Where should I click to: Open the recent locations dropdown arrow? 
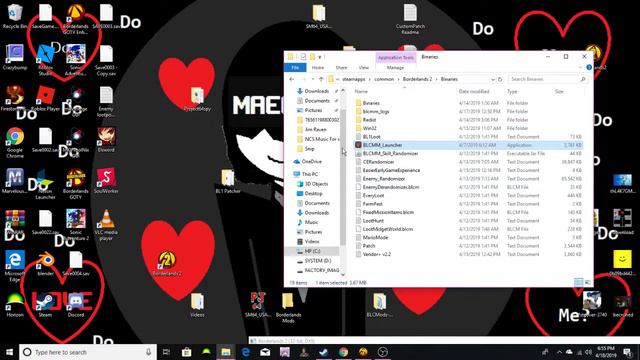click(313, 79)
